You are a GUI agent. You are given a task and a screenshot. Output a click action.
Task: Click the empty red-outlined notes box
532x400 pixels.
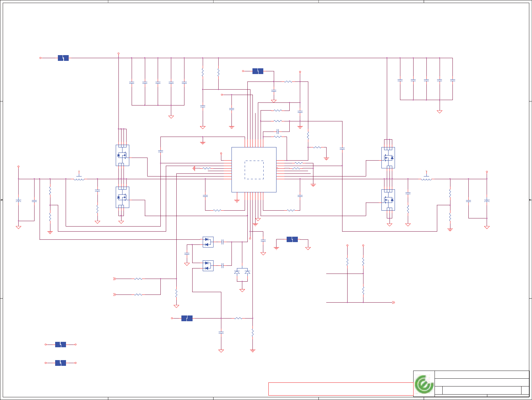click(341, 389)
